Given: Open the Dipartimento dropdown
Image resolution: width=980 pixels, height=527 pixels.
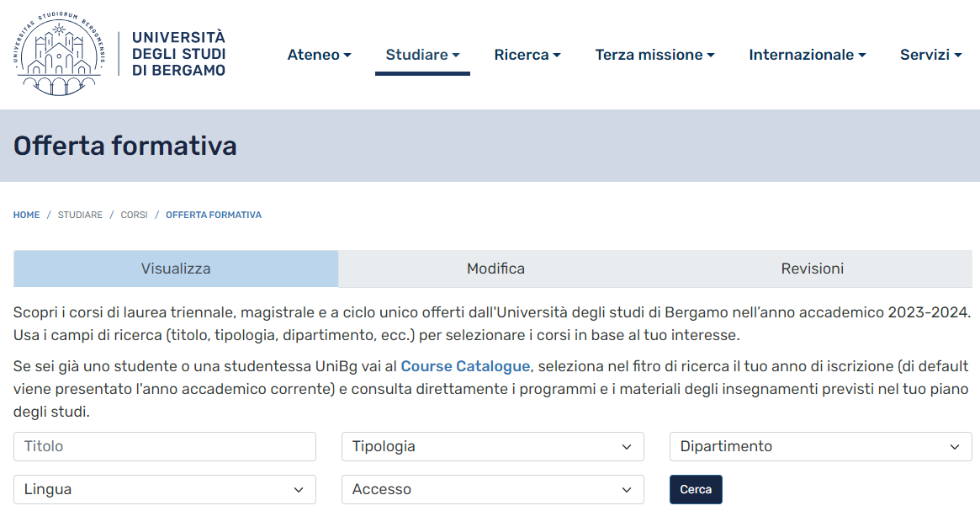Looking at the screenshot, I should (819, 446).
